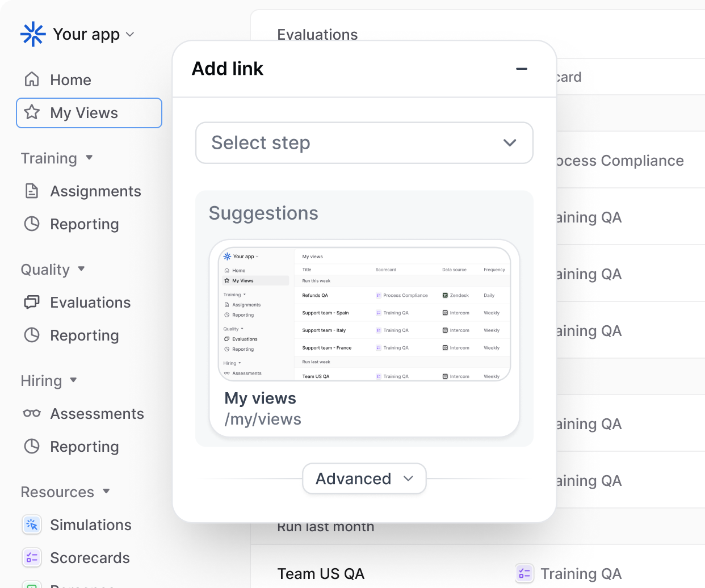The image size is (705, 588).
Task: Select My Views in the sidebar
Action: tap(84, 112)
